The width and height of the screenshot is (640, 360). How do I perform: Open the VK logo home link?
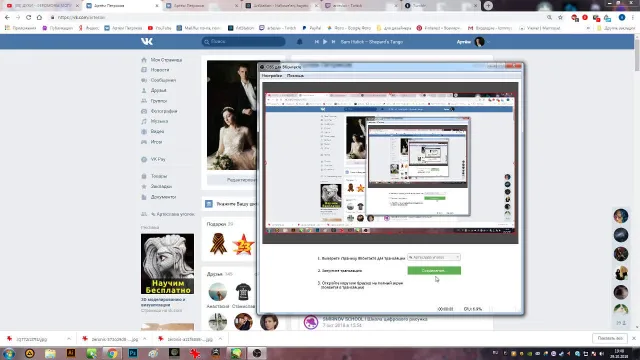point(147,41)
